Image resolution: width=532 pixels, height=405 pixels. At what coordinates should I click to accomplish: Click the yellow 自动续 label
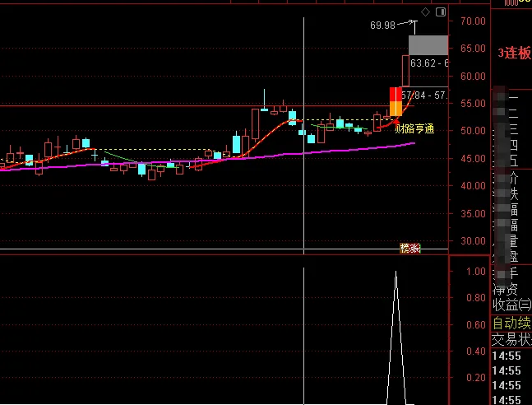click(511, 324)
